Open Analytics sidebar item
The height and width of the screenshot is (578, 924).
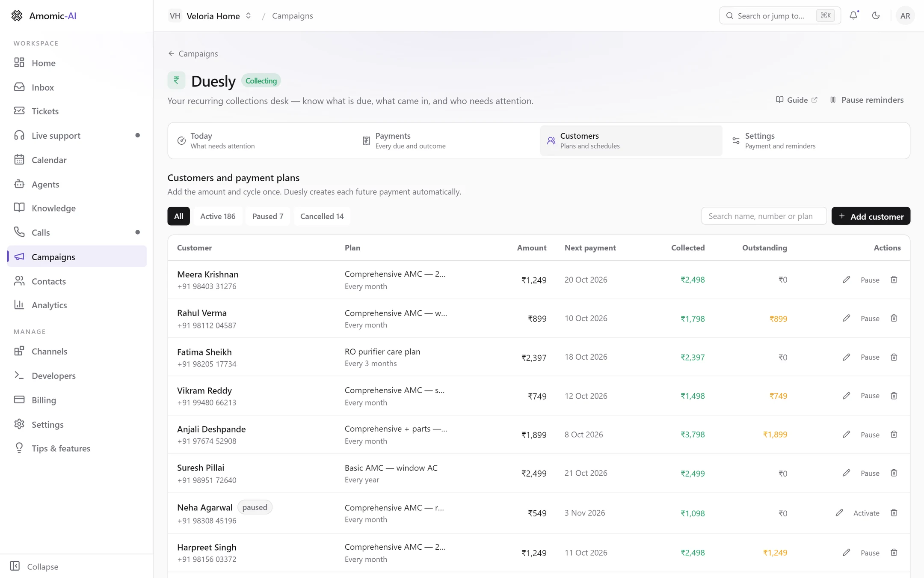77,305
